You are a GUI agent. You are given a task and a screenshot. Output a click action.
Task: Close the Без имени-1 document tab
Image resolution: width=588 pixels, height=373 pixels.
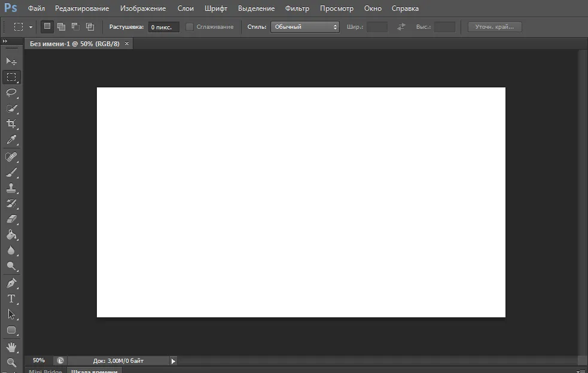tap(127, 44)
